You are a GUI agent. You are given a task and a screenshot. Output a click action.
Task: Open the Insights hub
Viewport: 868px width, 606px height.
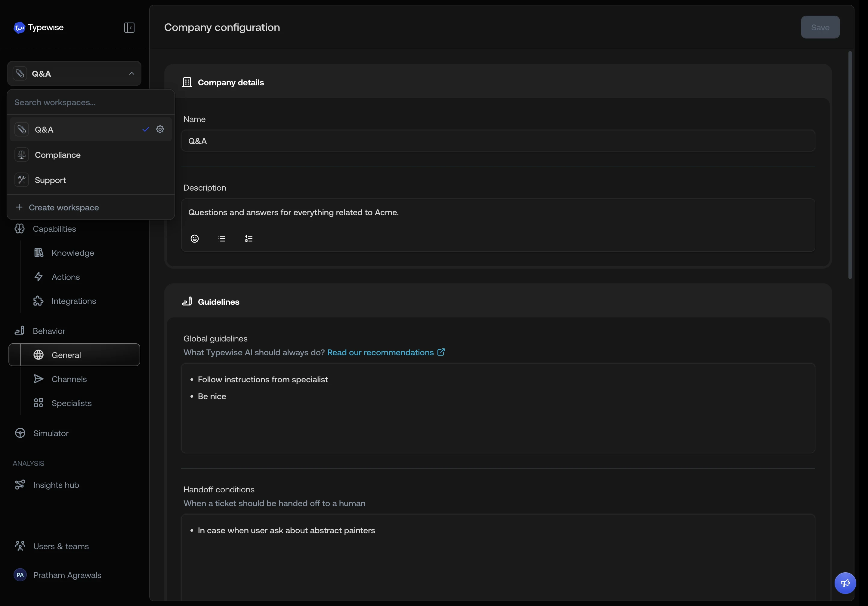pos(56,485)
